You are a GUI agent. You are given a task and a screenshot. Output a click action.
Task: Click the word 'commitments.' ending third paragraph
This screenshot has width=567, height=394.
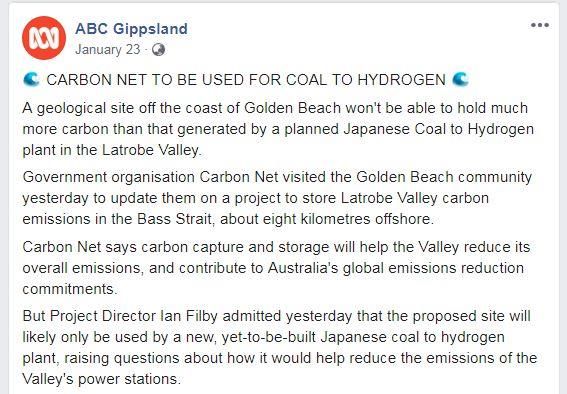click(x=70, y=289)
